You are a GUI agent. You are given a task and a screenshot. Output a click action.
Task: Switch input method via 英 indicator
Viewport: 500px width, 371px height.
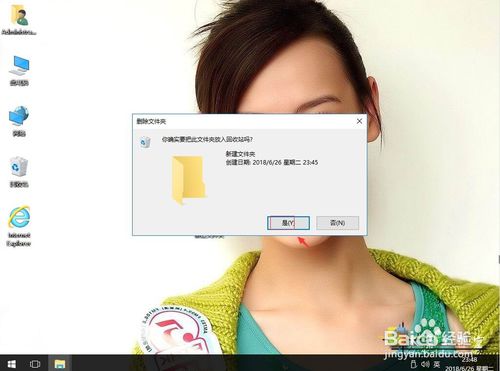click(x=437, y=364)
